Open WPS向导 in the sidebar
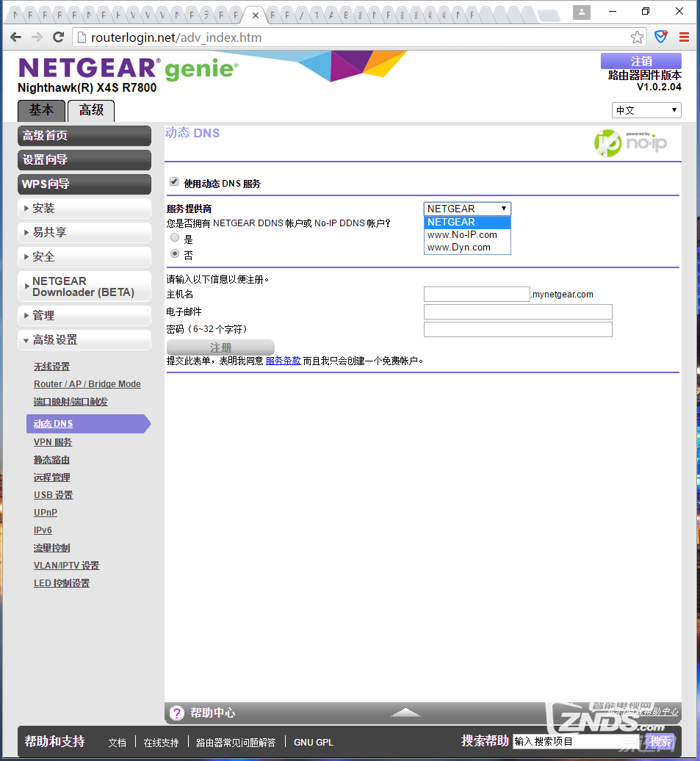This screenshot has height=761, width=700. coord(84,184)
